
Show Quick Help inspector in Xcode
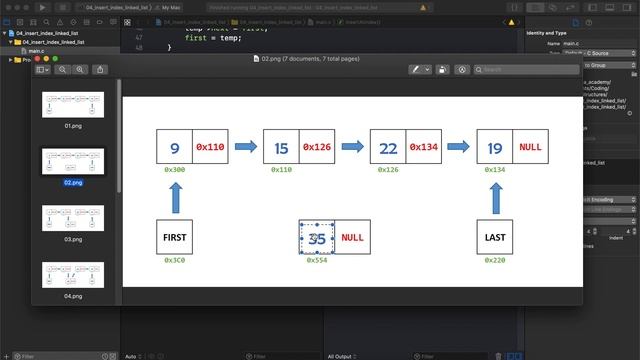coord(589,22)
